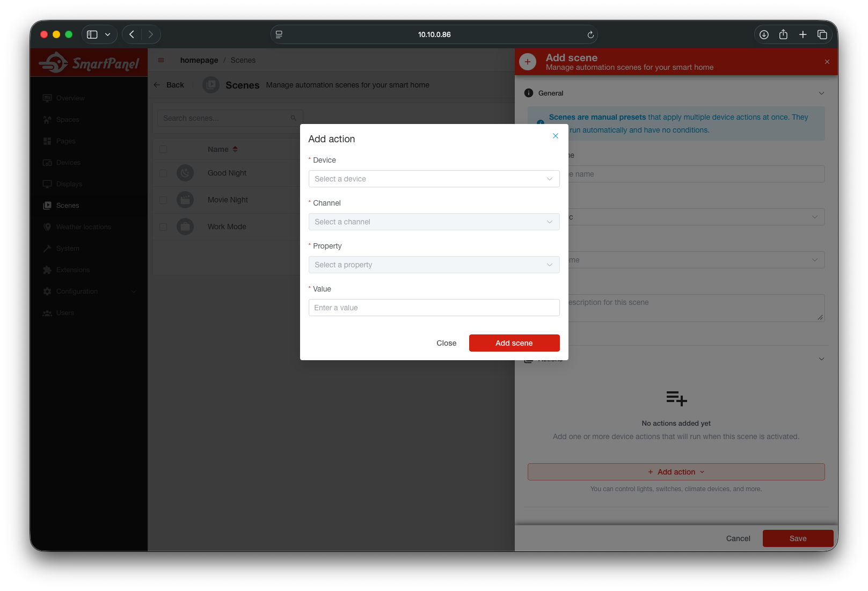Viewport: 868px width, 591px height.
Task: Open the Select a device dropdown
Action: point(434,179)
